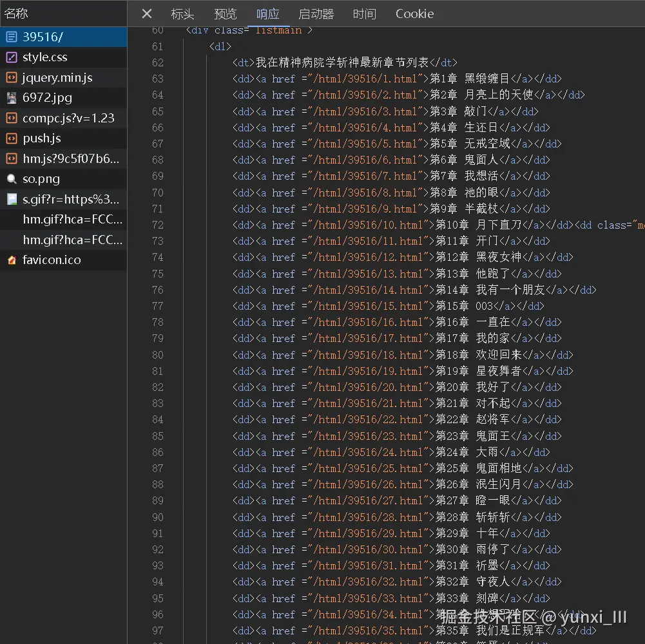Click the code line 第27章 瞪一眼

click(397, 500)
